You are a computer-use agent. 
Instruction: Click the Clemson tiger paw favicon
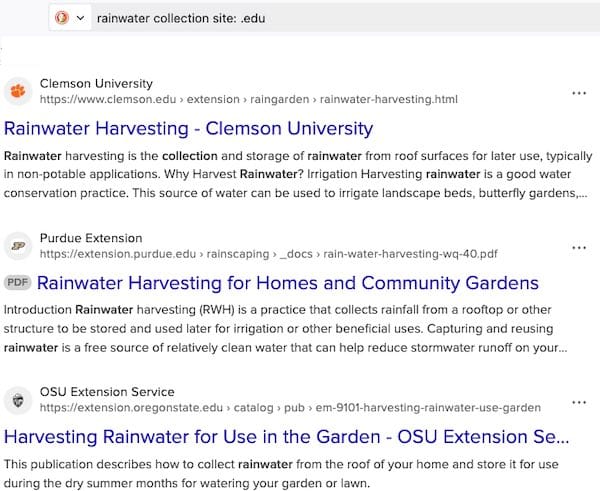pos(17,91)
